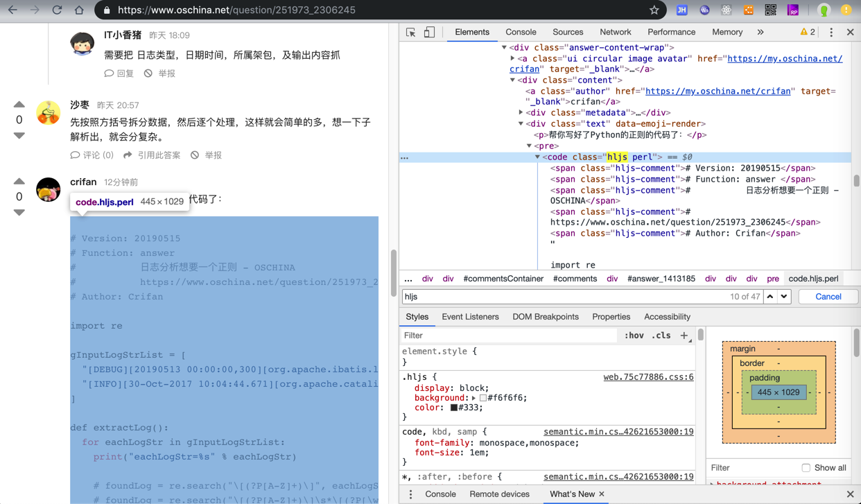The image size is (861, 504).
Task: Open the #f6f6f6 background color swatch
Action: (x=483, y=398)
